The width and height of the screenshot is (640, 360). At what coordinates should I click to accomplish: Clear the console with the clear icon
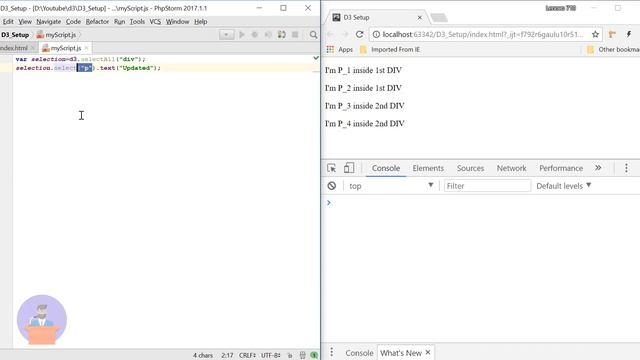pyautogui.click(x=331, y=186)
